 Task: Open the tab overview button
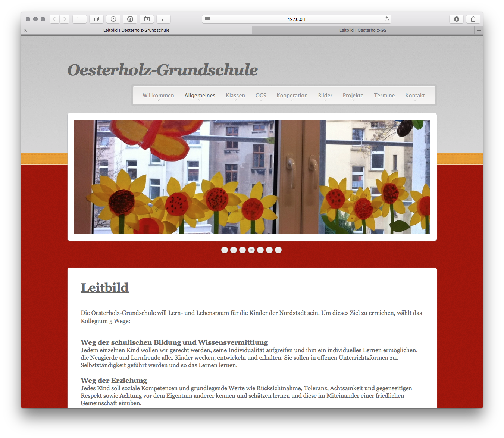[97, 19]
